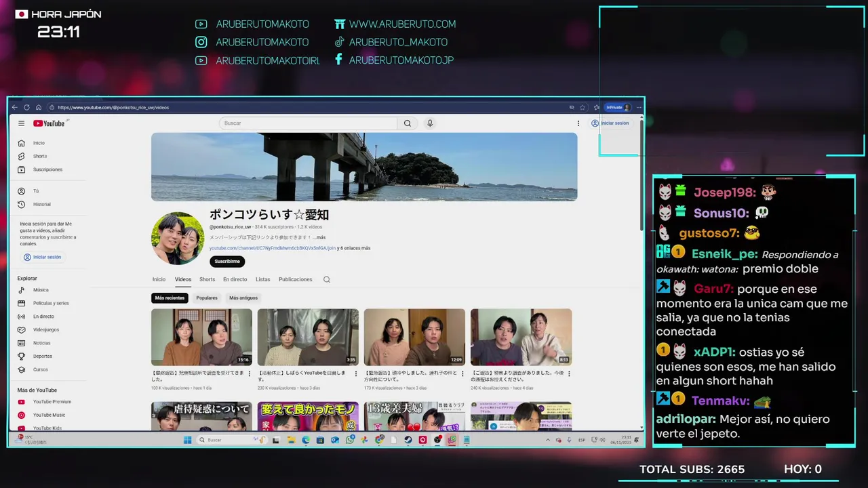Screen dimensions: 868x488
Task: Click the page vertical scrollbar
Action: click(x=642, y=176)
